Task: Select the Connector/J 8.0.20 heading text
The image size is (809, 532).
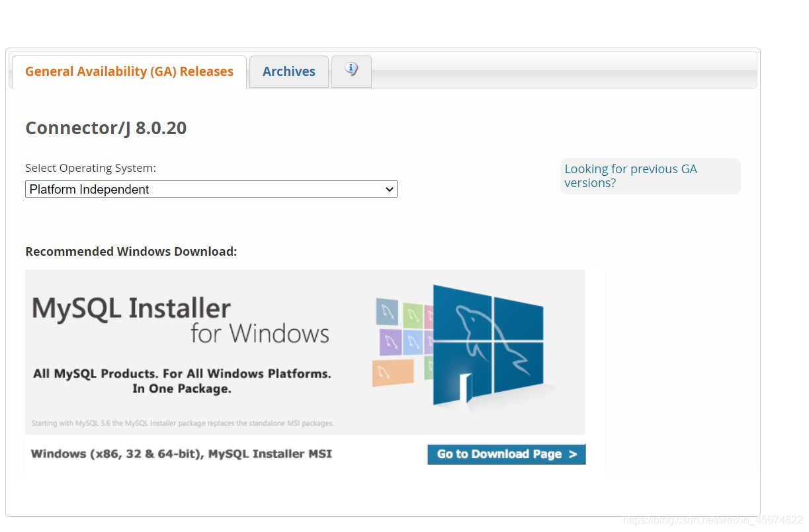Action: [106, 128]
